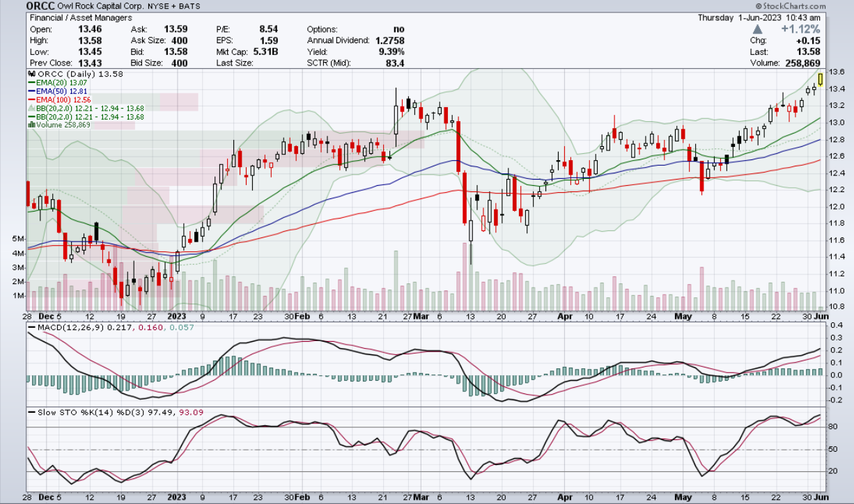854x504 pixels.
Task: Click the Last Size label
Action: tap(235, 63)
